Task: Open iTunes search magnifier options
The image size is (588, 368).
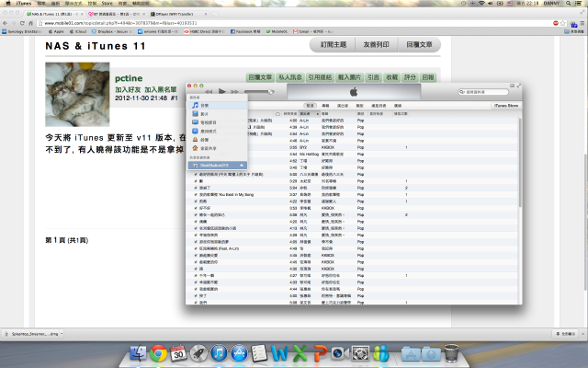Action: [x=462, y=92]
